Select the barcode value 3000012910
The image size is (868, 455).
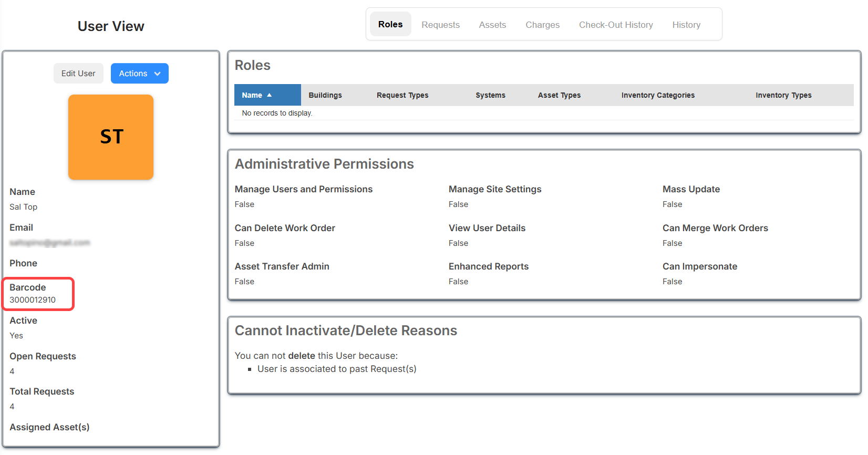click(33, 300)
